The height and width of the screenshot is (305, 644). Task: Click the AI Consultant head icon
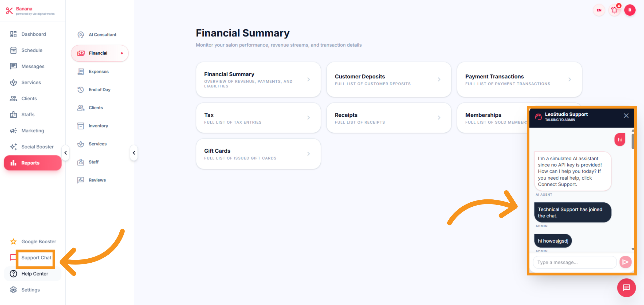[x=80, y=35]
